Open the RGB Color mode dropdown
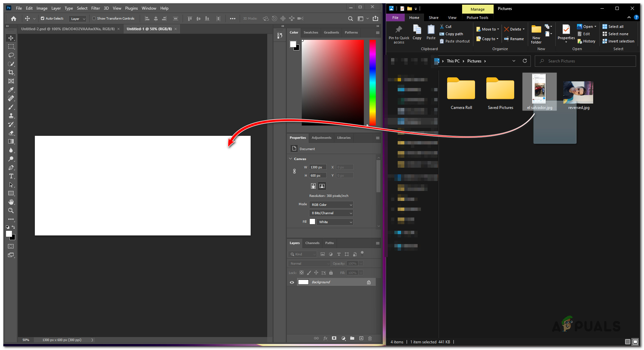The height and width of the screenshot is (350, 644). (x=331, y=205)
